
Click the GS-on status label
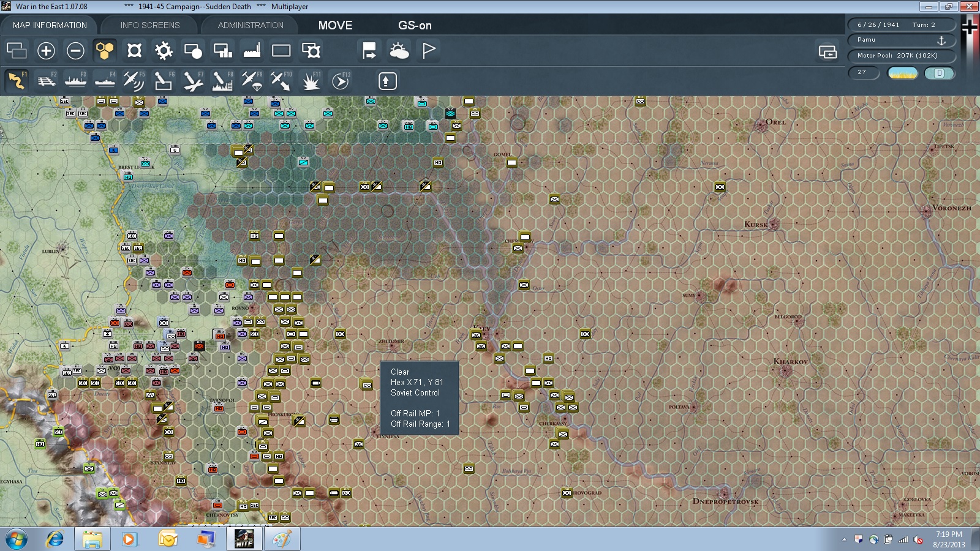pos(415,25)
